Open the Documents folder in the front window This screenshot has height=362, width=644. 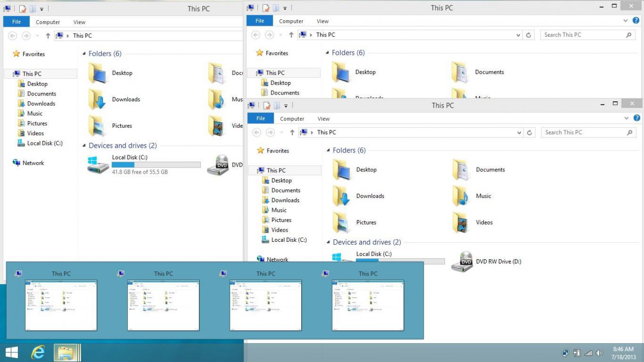(478, 170)
